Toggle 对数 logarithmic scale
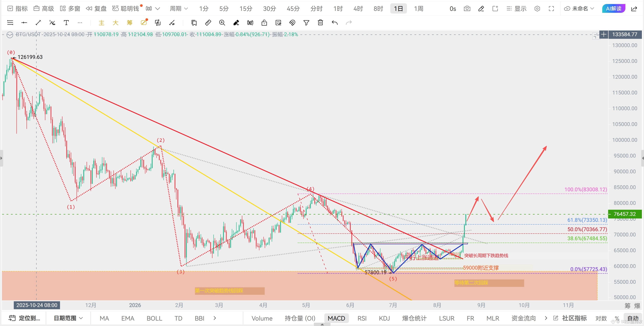Image resolution: width=644 pixels, height=326 pixels. pyautogui.click(x=601, y=318)
